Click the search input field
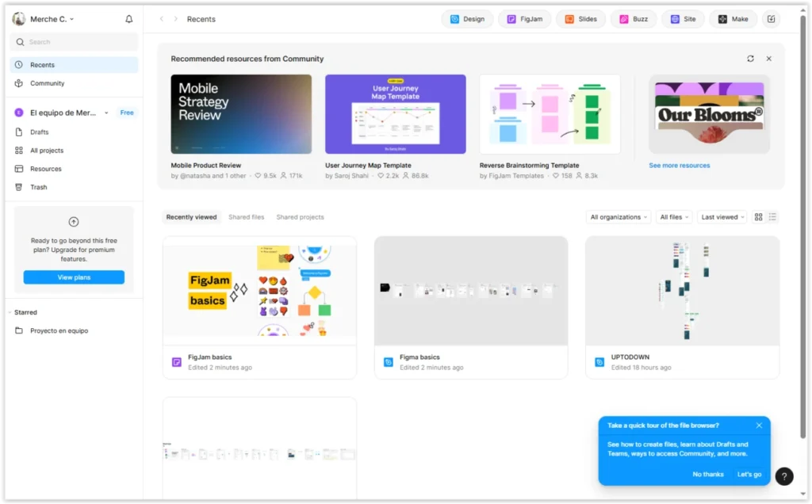The image size is (812, 504). [73, 41]
